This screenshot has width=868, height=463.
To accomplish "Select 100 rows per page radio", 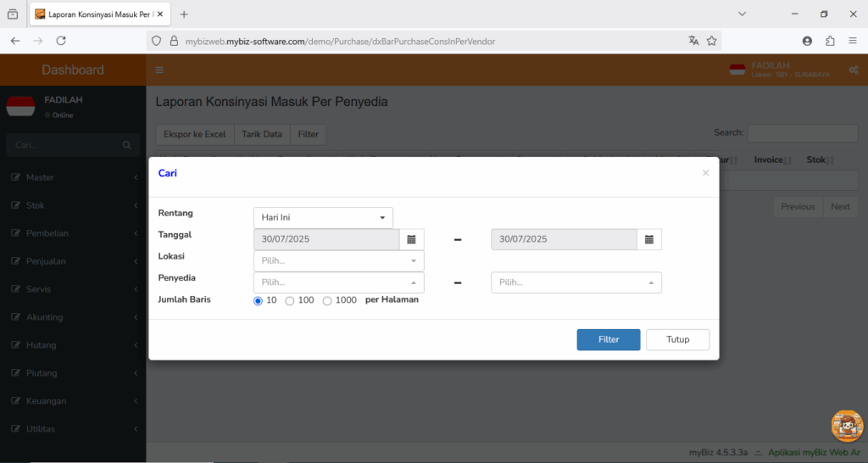I will [290, 301].
